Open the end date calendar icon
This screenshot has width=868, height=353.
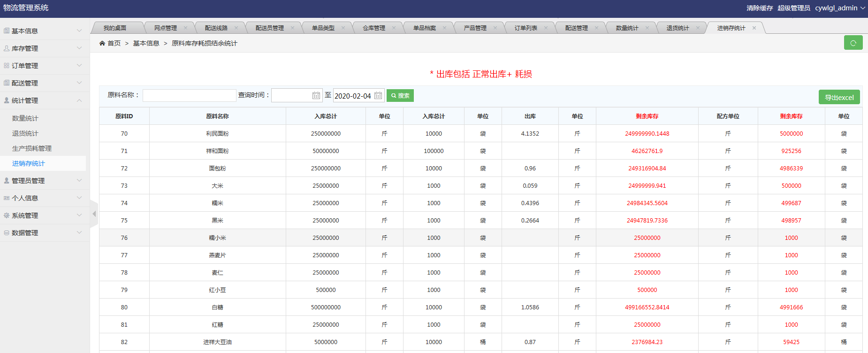[378, 96]
